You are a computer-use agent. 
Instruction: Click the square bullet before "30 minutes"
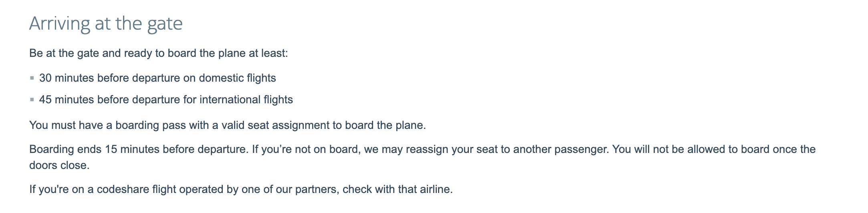click(x=32, y=78)
